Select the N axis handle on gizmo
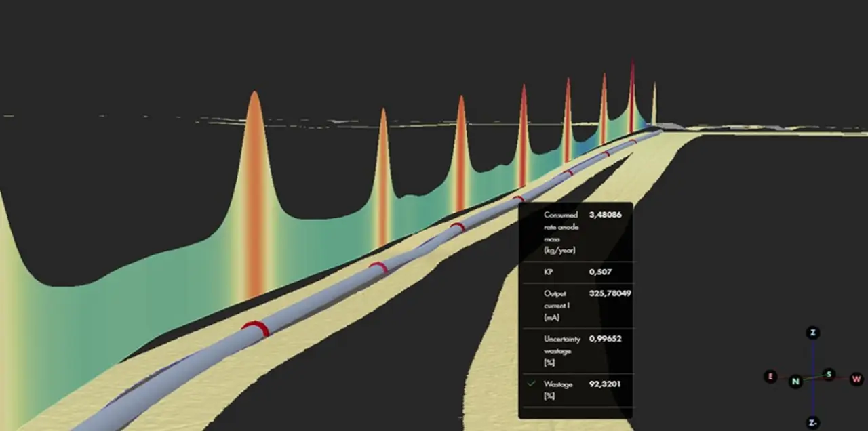The height and width of the screenshot is (431, 868). 795,382
